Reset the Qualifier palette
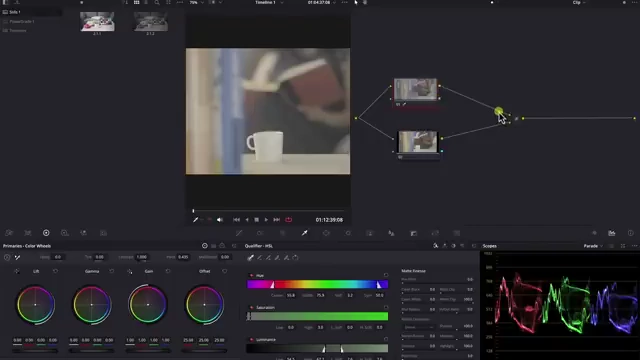 click(x=474, y=246)
